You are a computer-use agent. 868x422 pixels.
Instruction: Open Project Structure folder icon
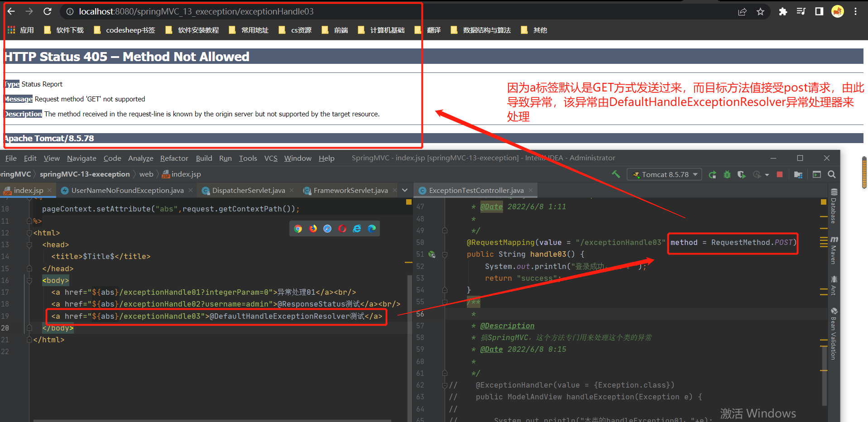click(798, 174)
